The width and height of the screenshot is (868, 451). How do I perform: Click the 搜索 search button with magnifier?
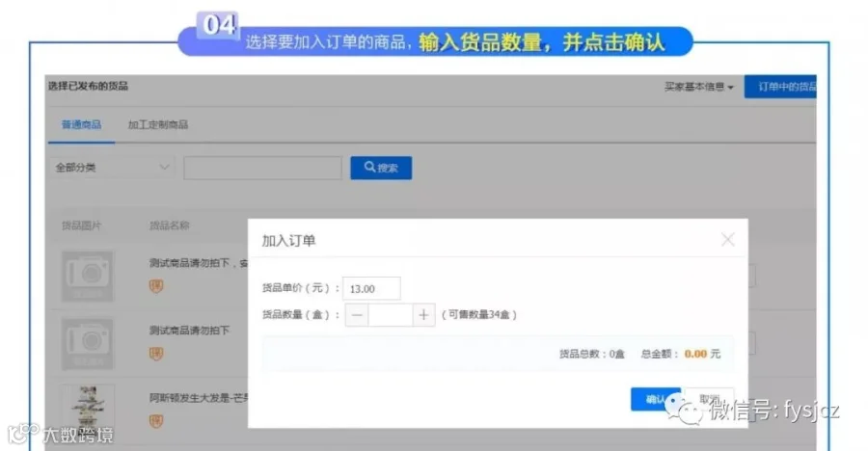pos(381,168)
